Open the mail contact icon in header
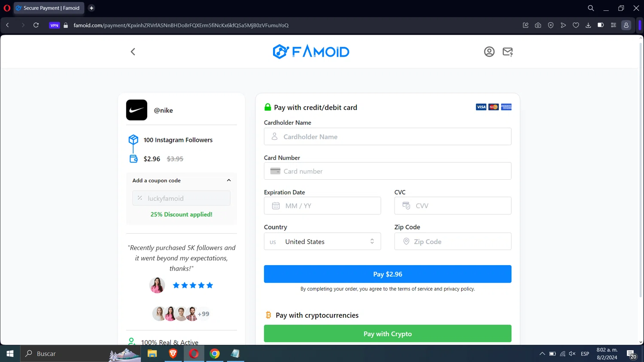Screen dimensions: 644x362 (507, 52)
